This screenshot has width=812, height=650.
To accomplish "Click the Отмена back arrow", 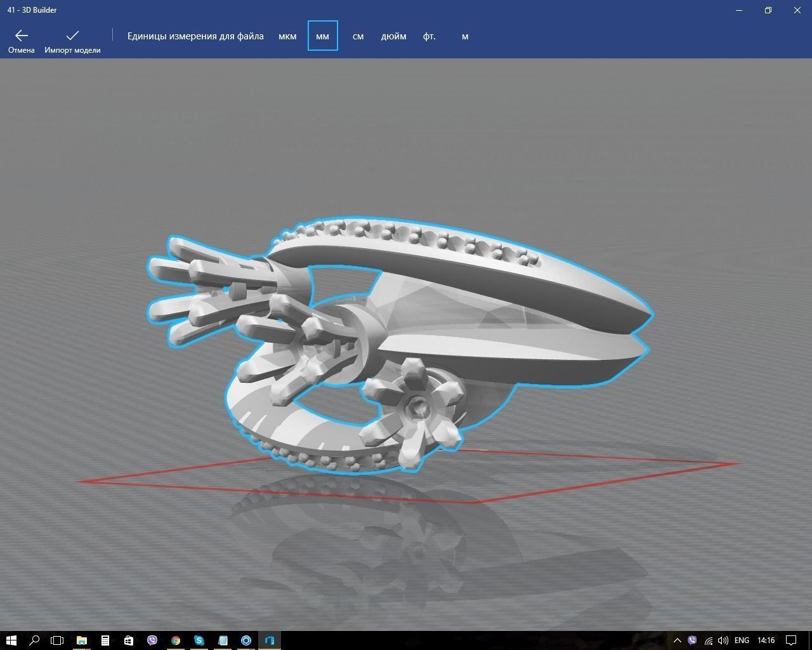I will pos(22,36).
